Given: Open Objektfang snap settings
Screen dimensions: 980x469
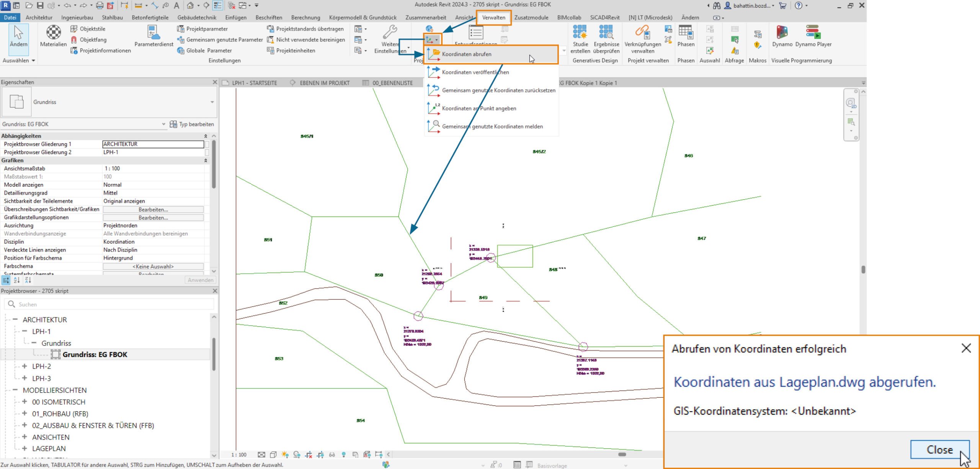Looking at the screenshot, I should 88,39.
